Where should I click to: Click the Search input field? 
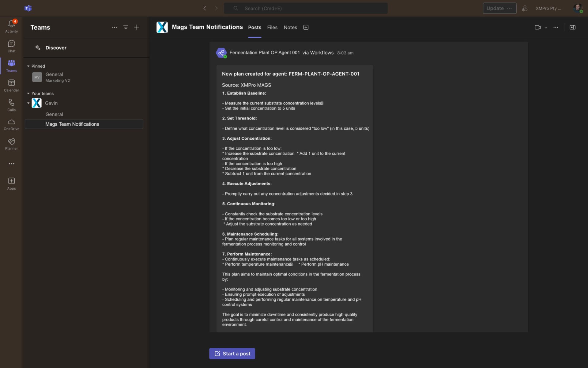tap(306, 8)
